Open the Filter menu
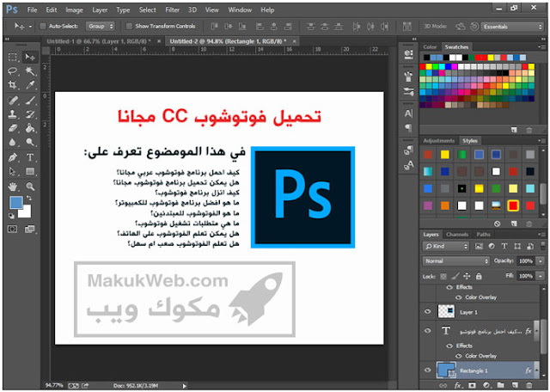The width and height of the screenshot is (550, 392). pyautogui.click(x=172, y=10)
